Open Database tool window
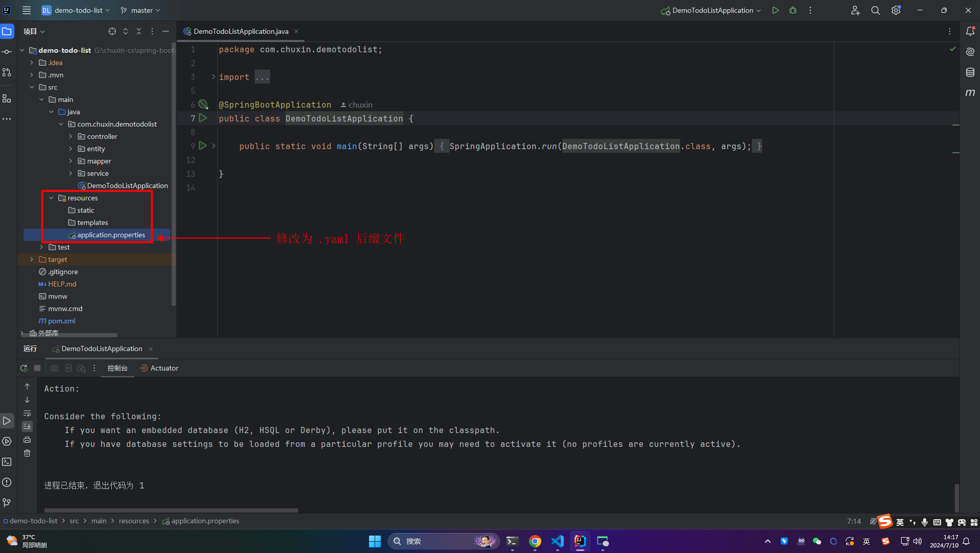 pos(970,72)
